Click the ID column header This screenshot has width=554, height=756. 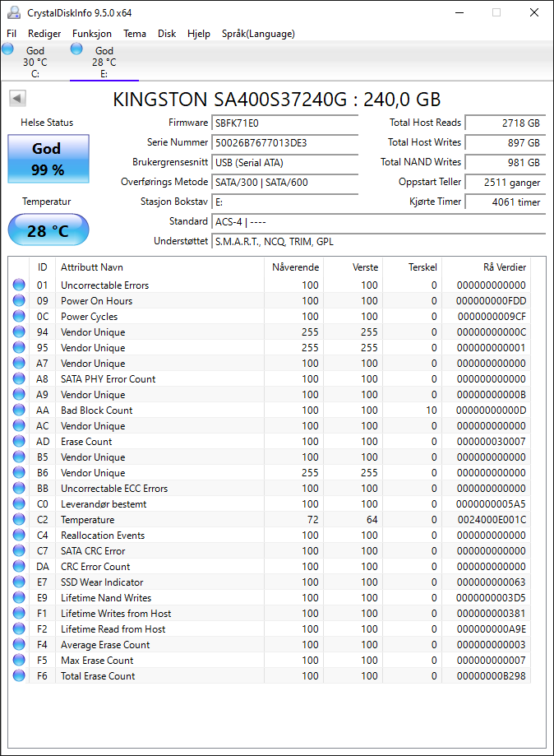43,267
